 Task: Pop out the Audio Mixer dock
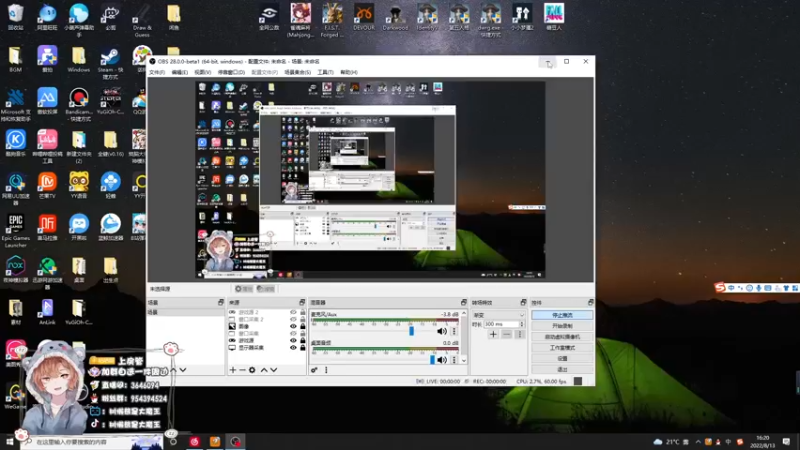click(464, 303)
